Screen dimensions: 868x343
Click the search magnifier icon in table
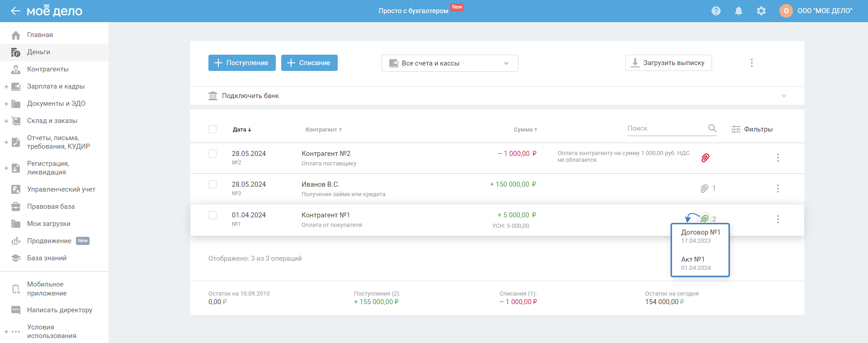712,128
